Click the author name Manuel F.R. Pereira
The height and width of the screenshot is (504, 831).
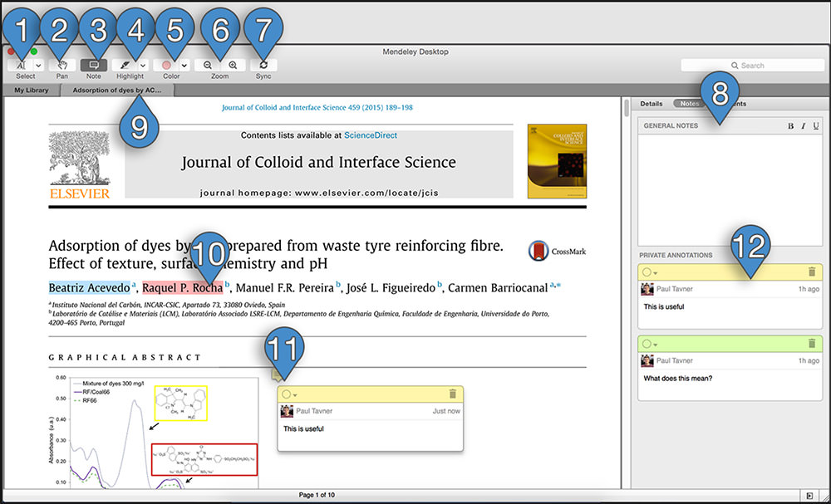pyautogui.click(x=284, y=288)
